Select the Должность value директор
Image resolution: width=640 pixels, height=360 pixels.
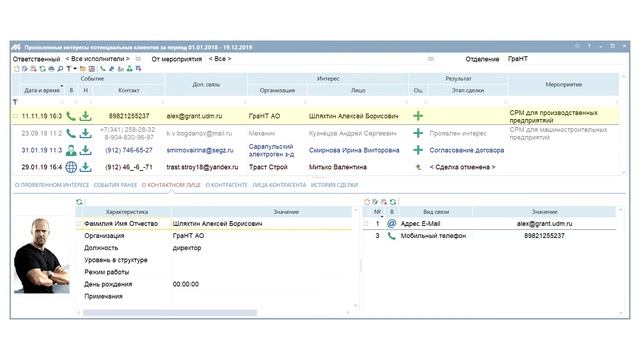coord(187,248)
